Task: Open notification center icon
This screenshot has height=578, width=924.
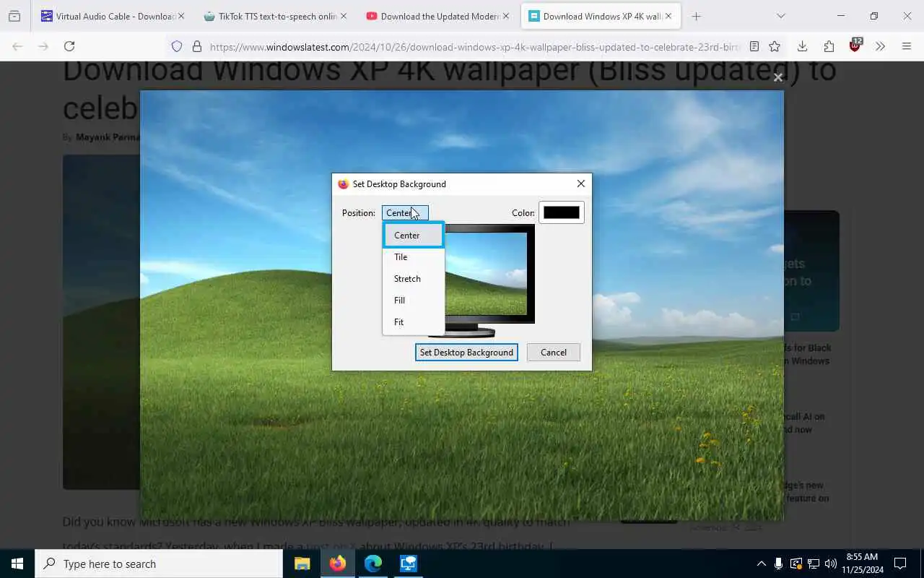Action: pos(900,564)
